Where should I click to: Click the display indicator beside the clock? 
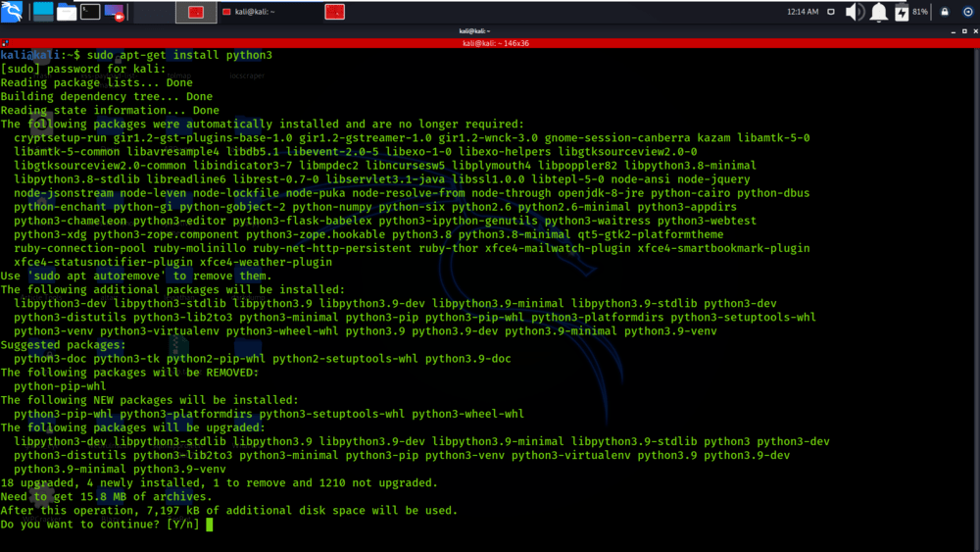(831, 12)
